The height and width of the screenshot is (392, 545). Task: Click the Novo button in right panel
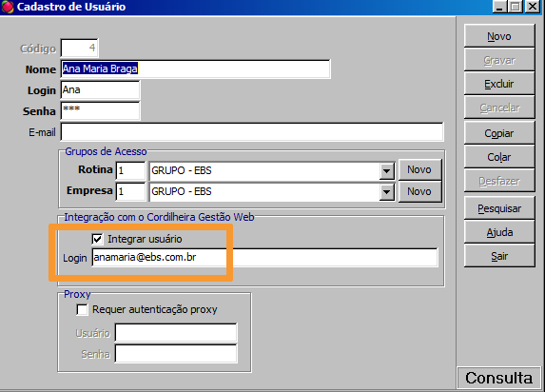499,36
